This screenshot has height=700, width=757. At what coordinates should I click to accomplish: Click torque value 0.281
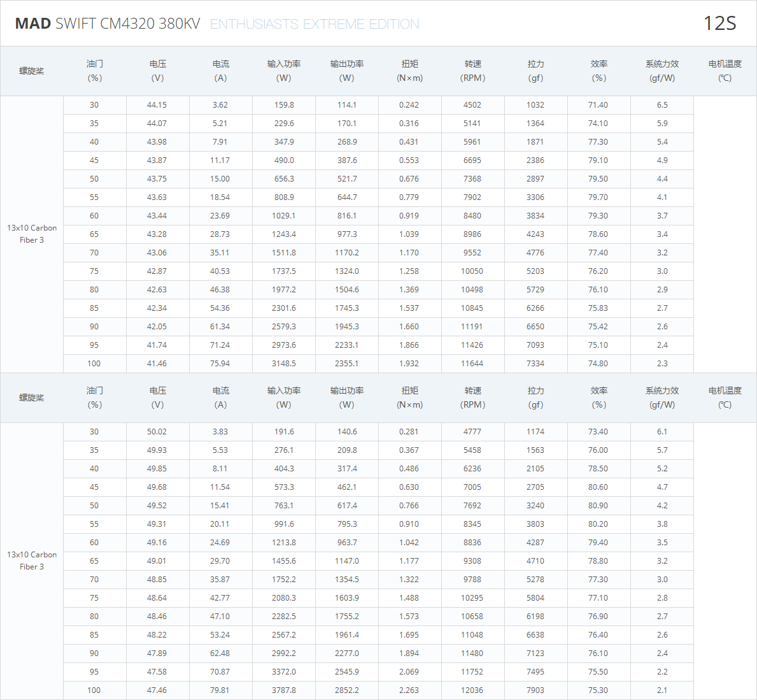tap(409, 432)
